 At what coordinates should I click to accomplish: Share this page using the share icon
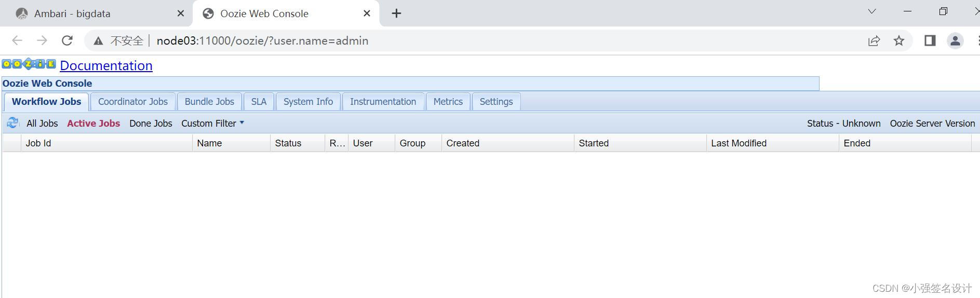pos(874,40)
